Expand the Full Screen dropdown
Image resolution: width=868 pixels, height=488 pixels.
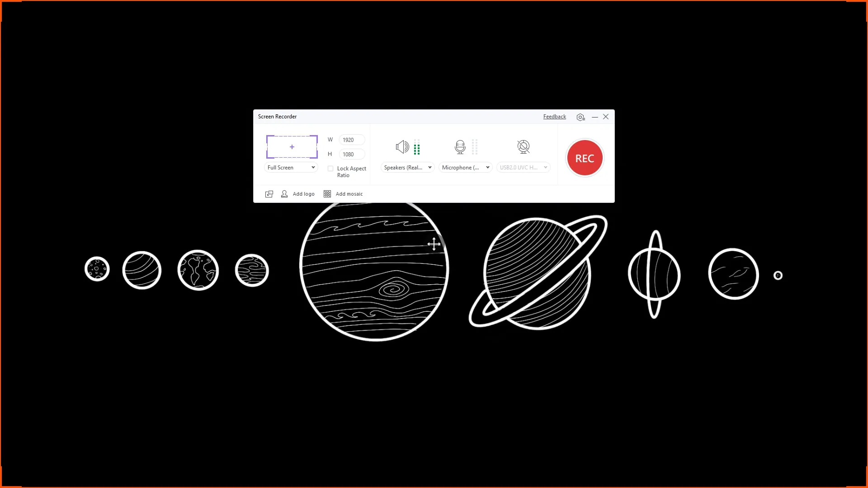coord(313,167)
